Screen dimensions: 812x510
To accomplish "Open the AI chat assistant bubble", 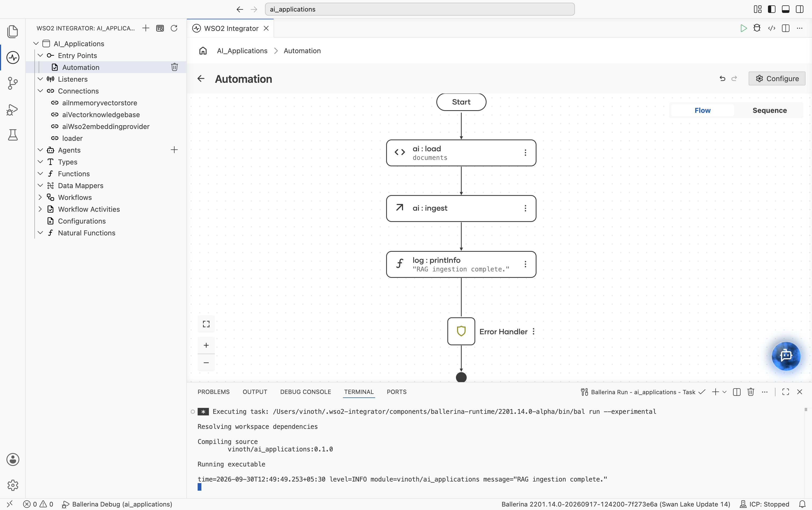I will click(x=786, y=356).
